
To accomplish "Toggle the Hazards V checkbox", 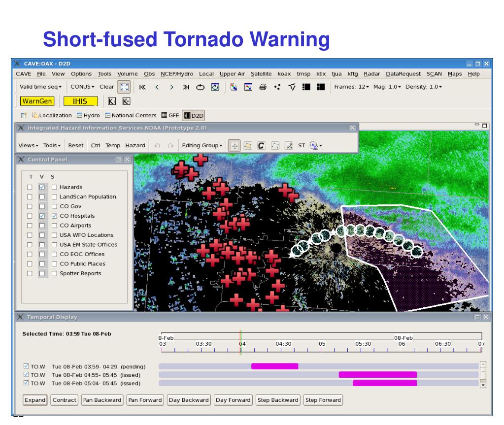I will pos(42,187).
